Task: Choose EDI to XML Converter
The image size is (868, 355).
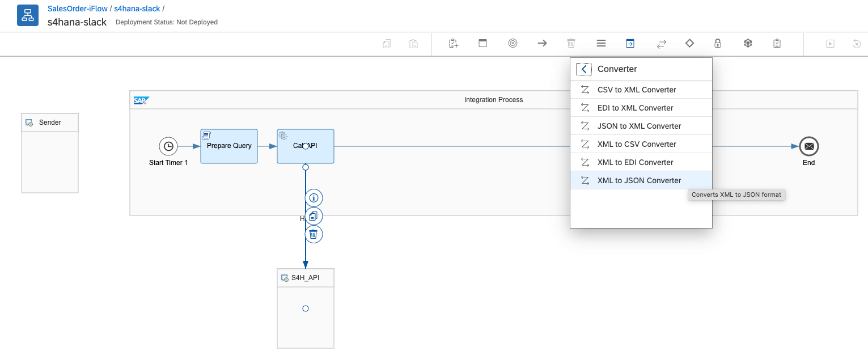Action: tap(641, 108)
